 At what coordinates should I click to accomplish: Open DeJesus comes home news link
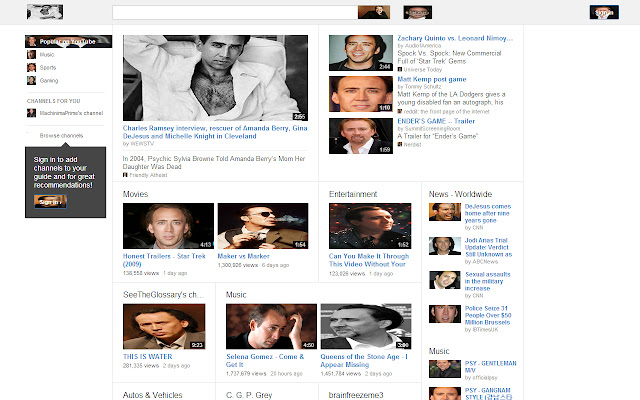click(x=488, y=213)
